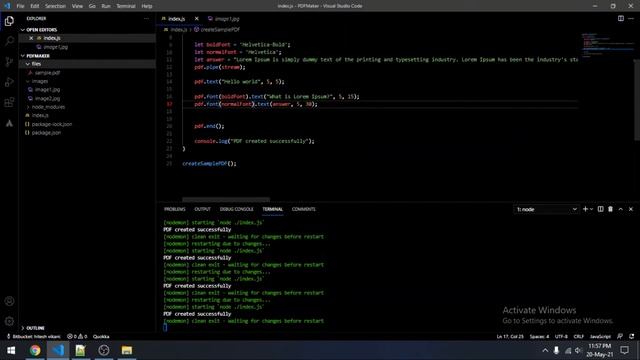Open the Manage gear in activity bar
640x360 pixels.
[x=9, y=321]
